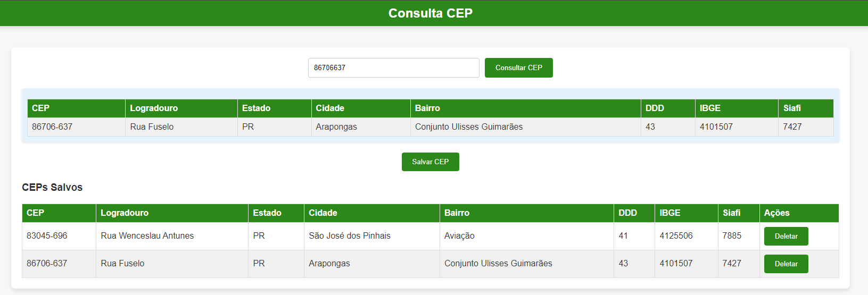Click the Salvar CEP button
The width and height of the screenshot is (868, 295).
430,162
